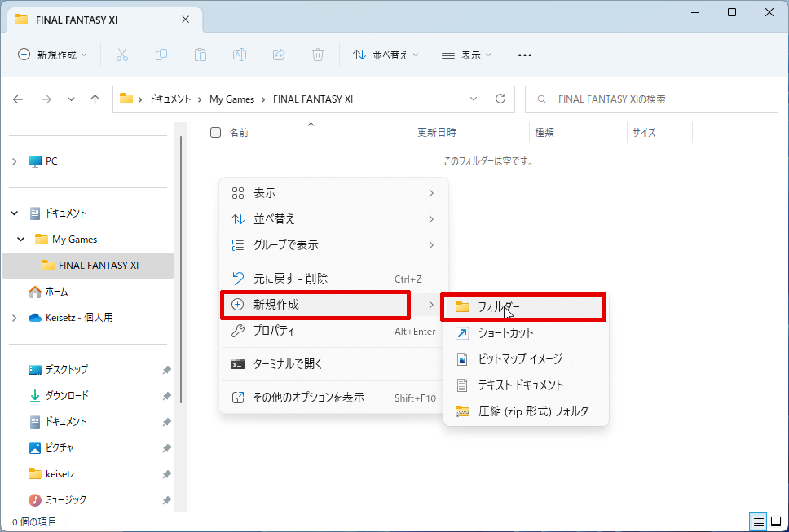
Task: Choose その他のオプションを表示 menu entry
Action: (333, 398)
